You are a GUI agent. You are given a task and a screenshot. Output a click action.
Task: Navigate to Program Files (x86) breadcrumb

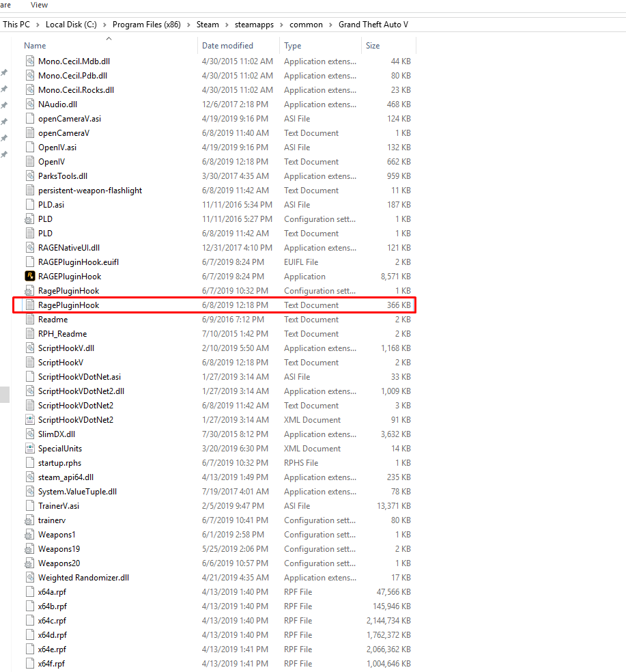pos(147,25)
